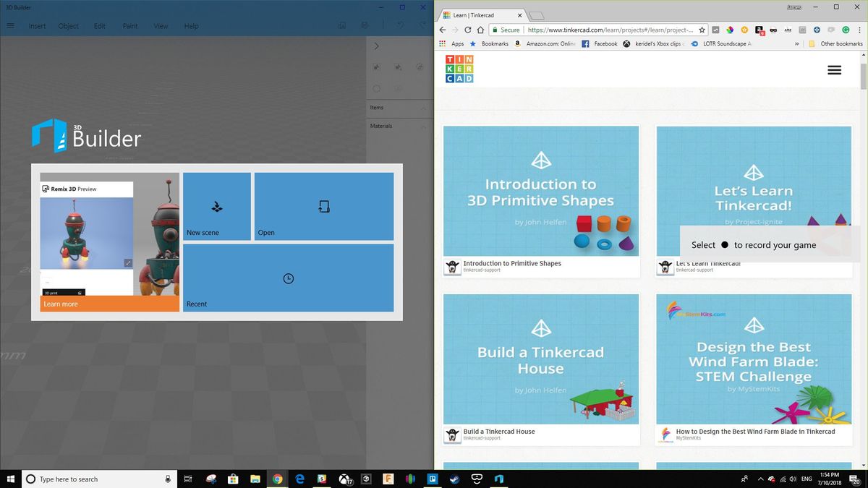Reload the Tinkercad page
The height and width of the screenshot is (488, 868).
click(468, 30)
